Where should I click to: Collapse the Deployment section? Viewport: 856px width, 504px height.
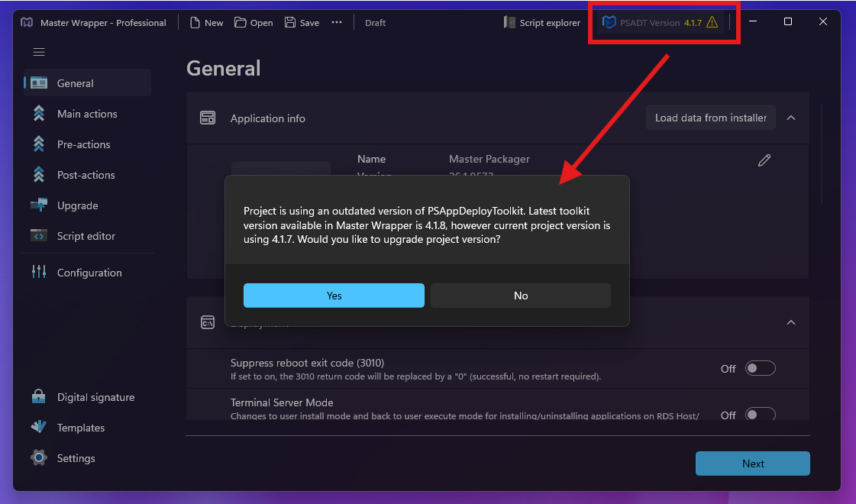(791, 322)
